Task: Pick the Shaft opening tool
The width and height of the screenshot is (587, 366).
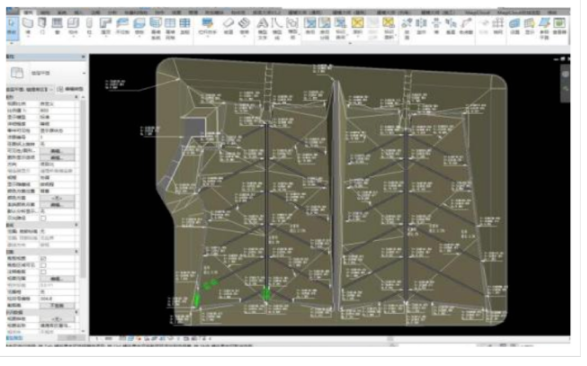Action: pyautogui.click(x=422, y=26)
